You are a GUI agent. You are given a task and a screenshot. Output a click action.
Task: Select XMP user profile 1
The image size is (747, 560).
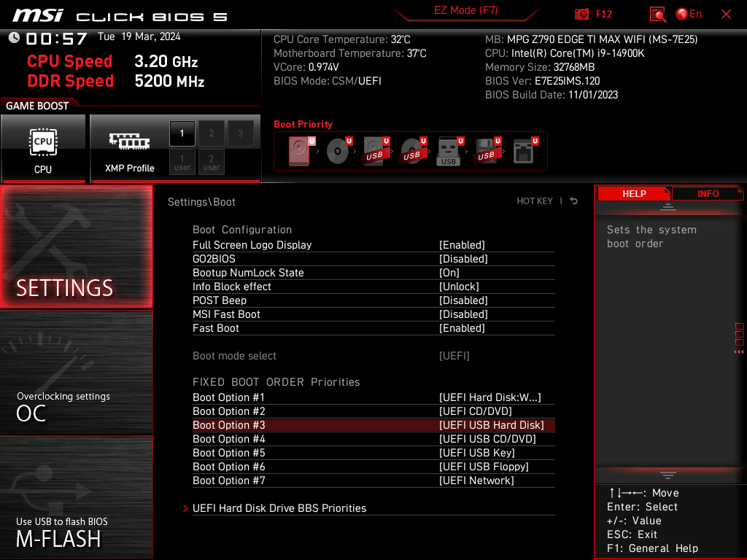[x=182, y=162]
